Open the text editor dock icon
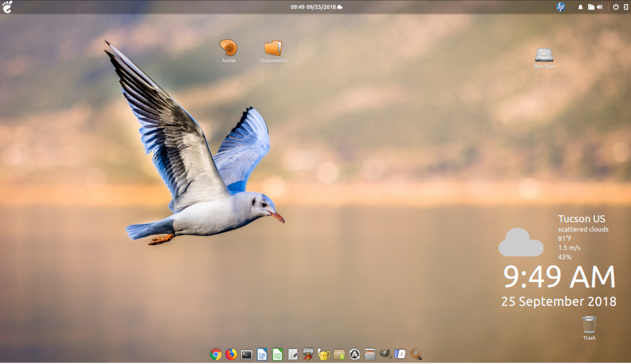 (x=293, y=355)
